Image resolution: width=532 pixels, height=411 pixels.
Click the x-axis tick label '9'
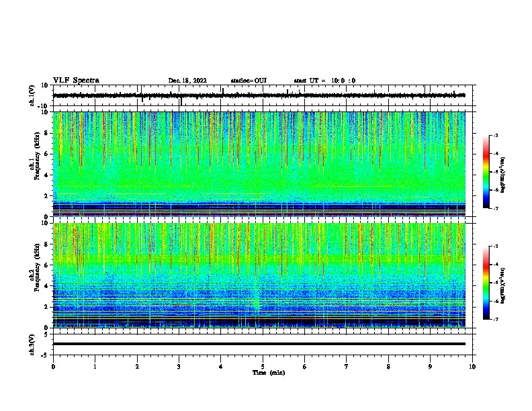[x=430, y=367]
